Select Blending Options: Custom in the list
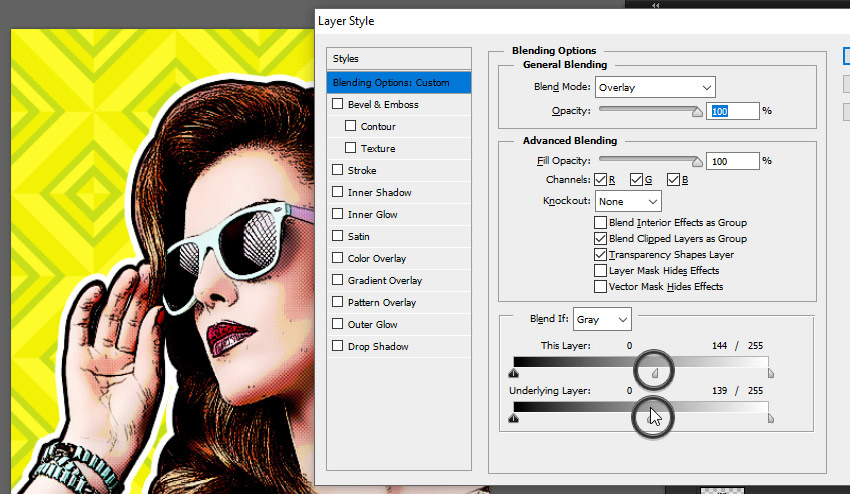Screen dimensions: 850x494 pos(399,82)
